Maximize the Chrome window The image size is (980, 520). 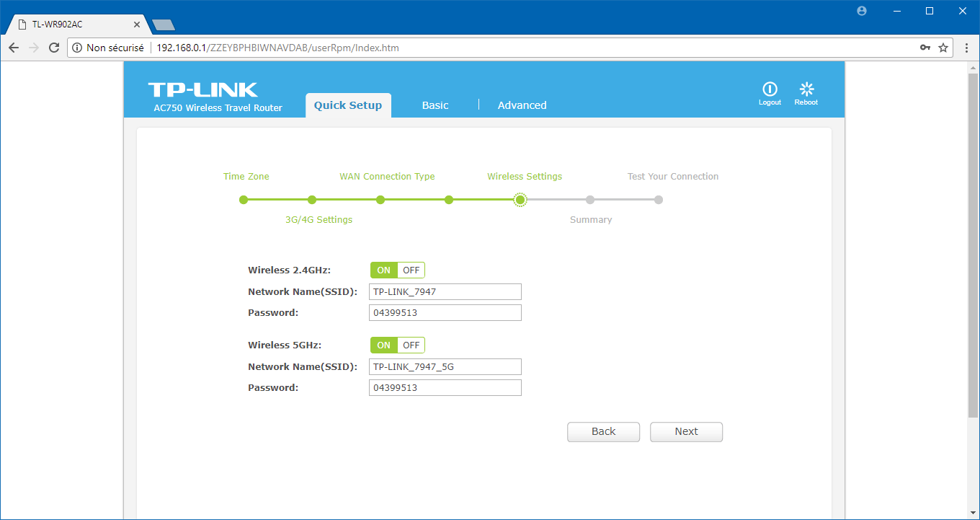[x=930, y=11]
